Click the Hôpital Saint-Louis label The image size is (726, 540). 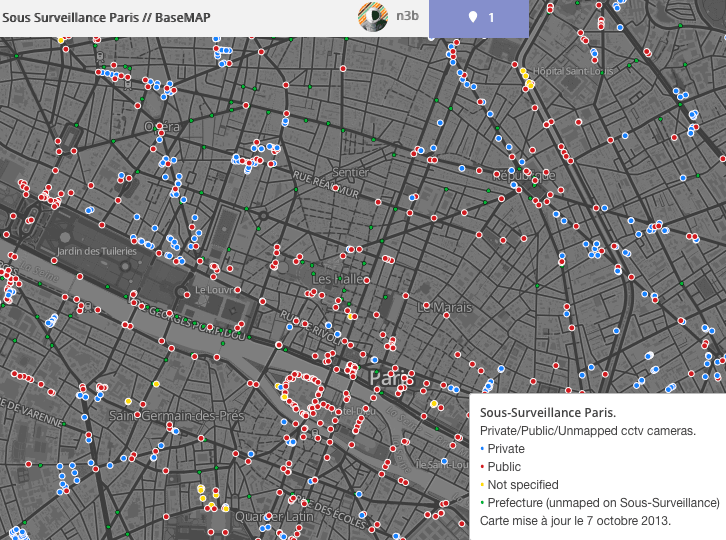573,71
